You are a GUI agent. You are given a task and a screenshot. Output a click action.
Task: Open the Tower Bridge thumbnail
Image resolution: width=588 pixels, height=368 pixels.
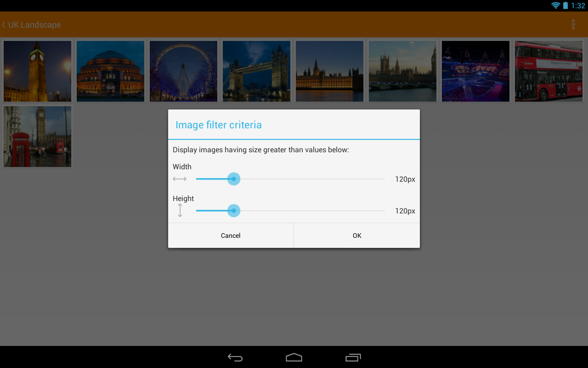[x=256, y=71]
